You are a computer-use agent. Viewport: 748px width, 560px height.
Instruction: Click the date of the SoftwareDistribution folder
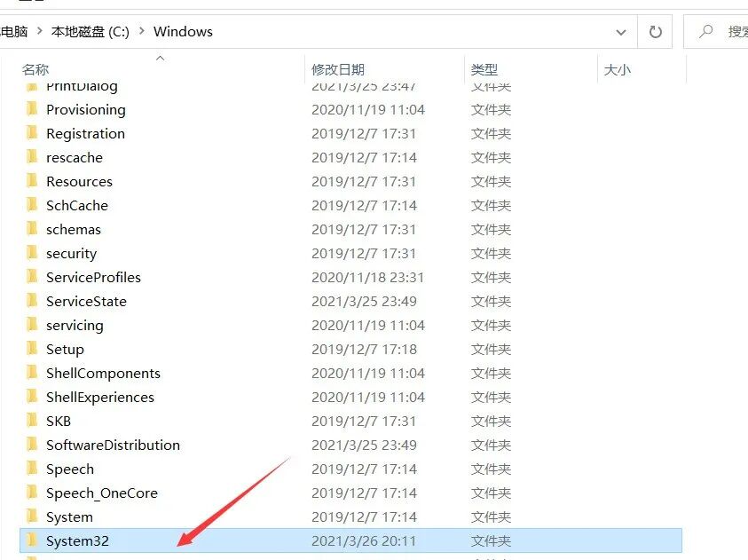point(364,445)
